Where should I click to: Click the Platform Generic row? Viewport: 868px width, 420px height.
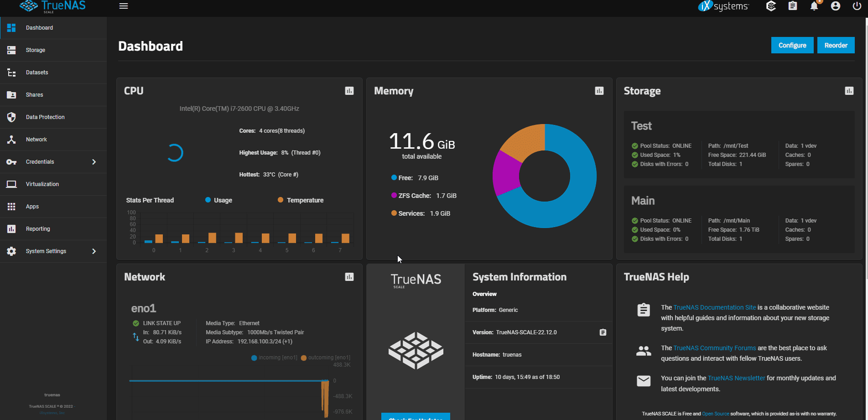point(539,310)
